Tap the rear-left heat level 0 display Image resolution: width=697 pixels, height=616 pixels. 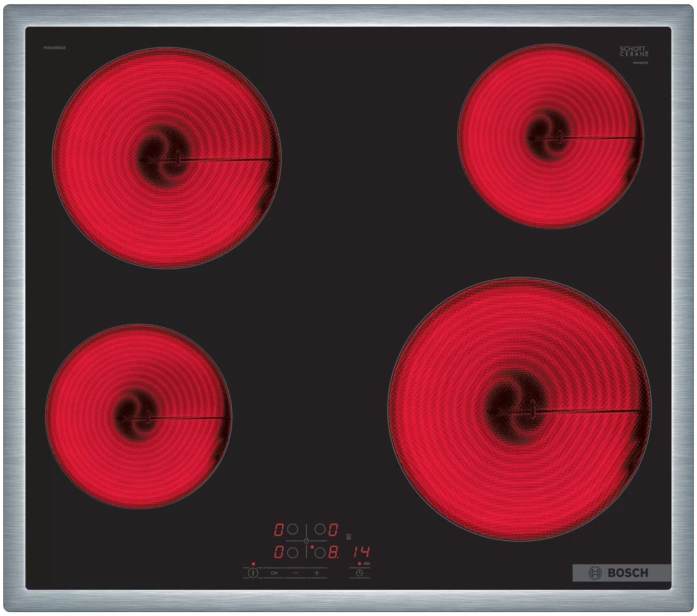279,530
